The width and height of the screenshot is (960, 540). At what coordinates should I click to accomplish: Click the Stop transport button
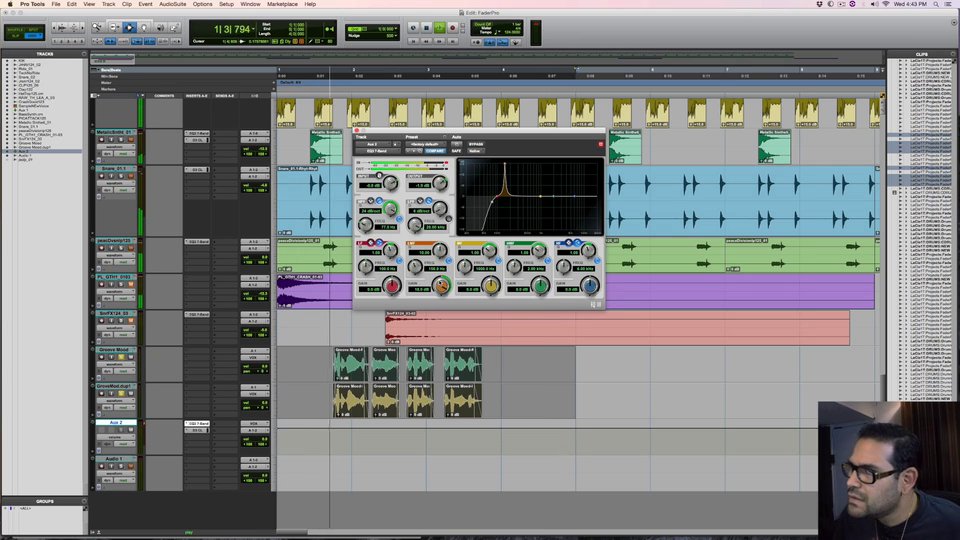pos(426,28)
